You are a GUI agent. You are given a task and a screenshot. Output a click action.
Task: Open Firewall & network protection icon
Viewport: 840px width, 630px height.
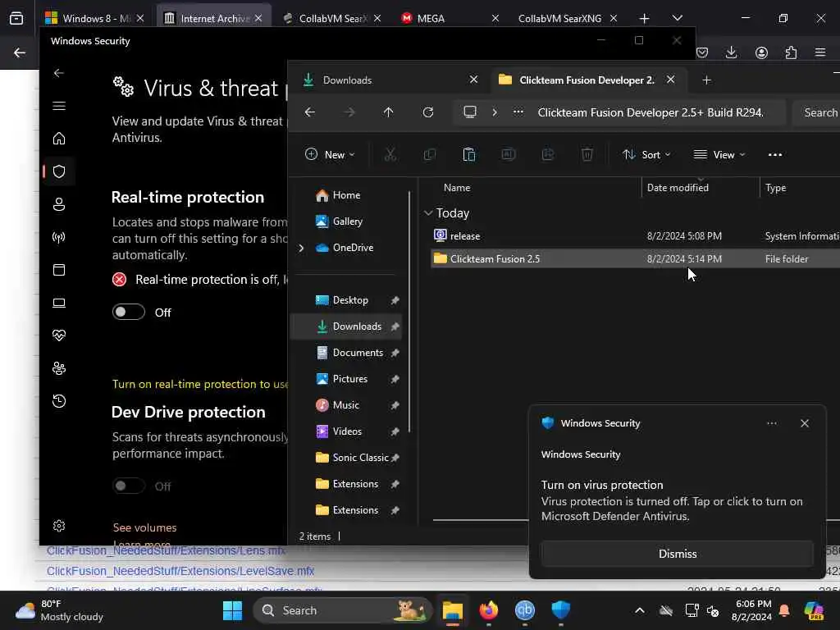(59, 237)
